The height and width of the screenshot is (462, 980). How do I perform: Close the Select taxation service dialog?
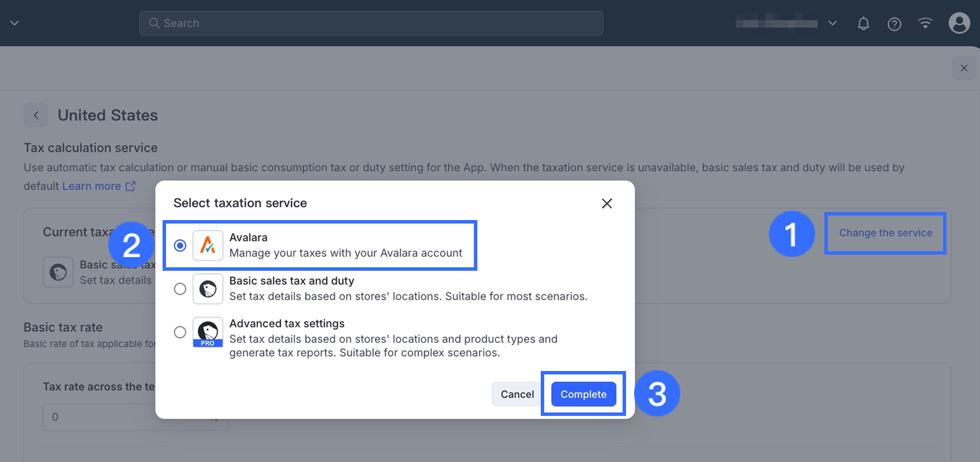point(606,203)
